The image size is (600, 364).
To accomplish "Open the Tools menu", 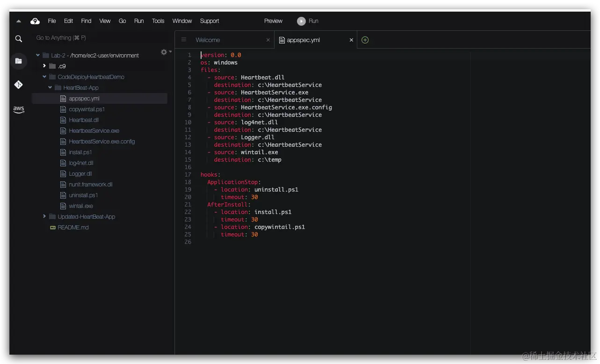I will click(x=158, y=21).
